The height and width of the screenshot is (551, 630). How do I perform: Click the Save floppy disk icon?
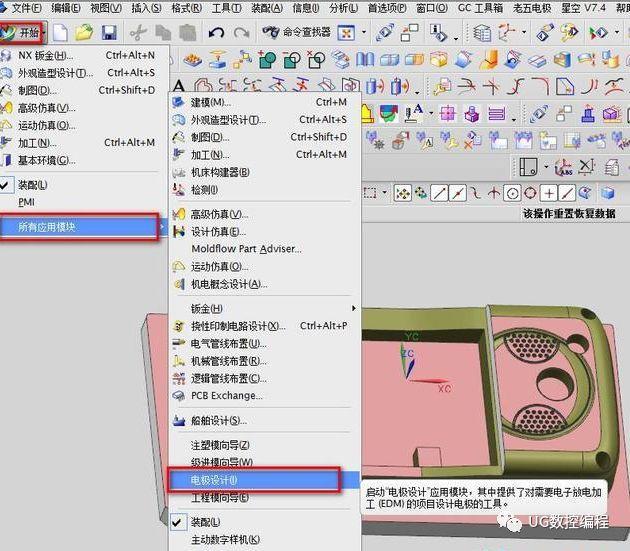tap(109, 32)
